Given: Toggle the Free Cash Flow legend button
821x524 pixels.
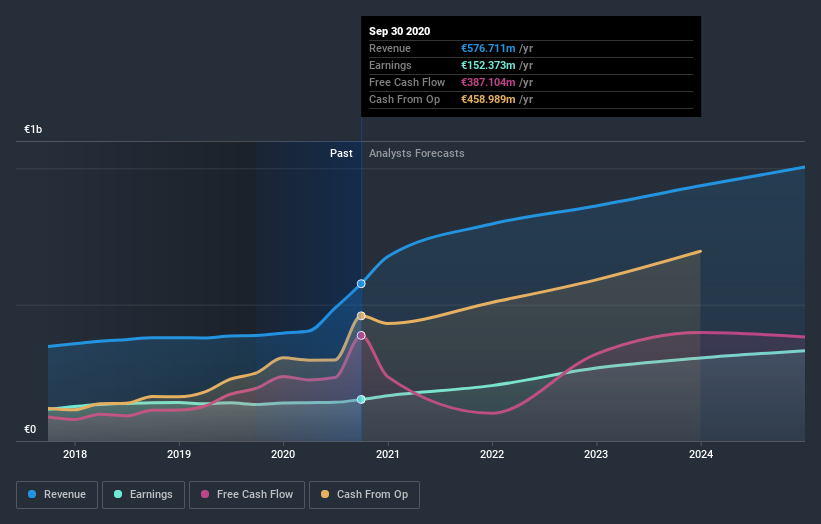Looking at the screenshot, I should coord(247,495).
